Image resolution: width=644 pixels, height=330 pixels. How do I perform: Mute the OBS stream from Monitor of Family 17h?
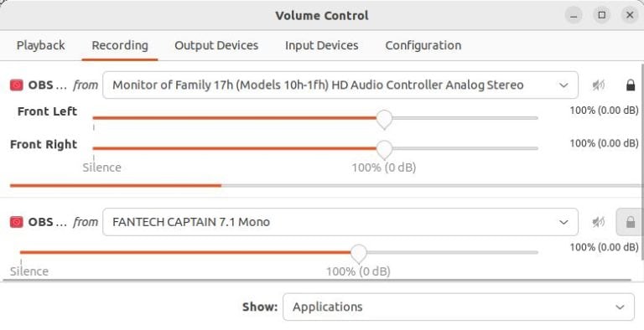(x=599, y=85)
